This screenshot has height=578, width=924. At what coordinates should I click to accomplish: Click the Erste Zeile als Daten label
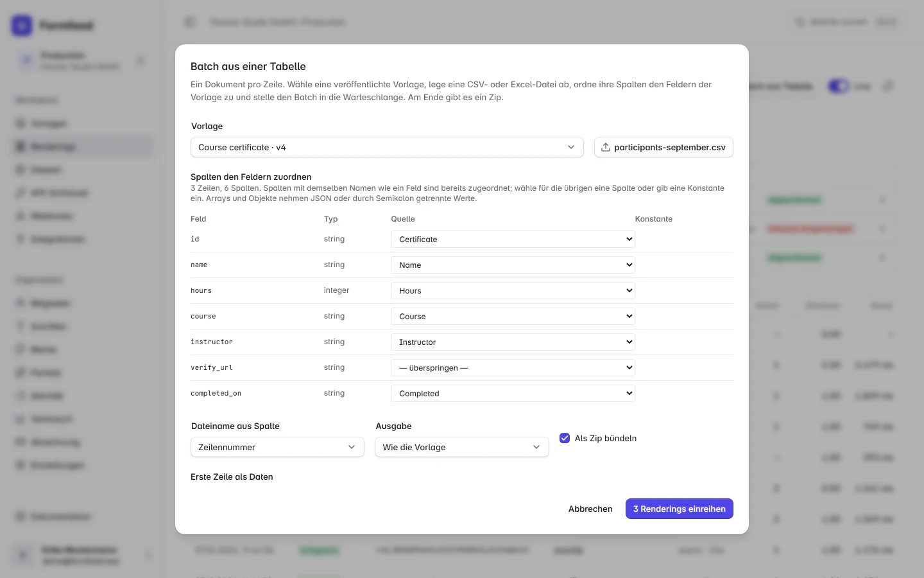[232, 477]
